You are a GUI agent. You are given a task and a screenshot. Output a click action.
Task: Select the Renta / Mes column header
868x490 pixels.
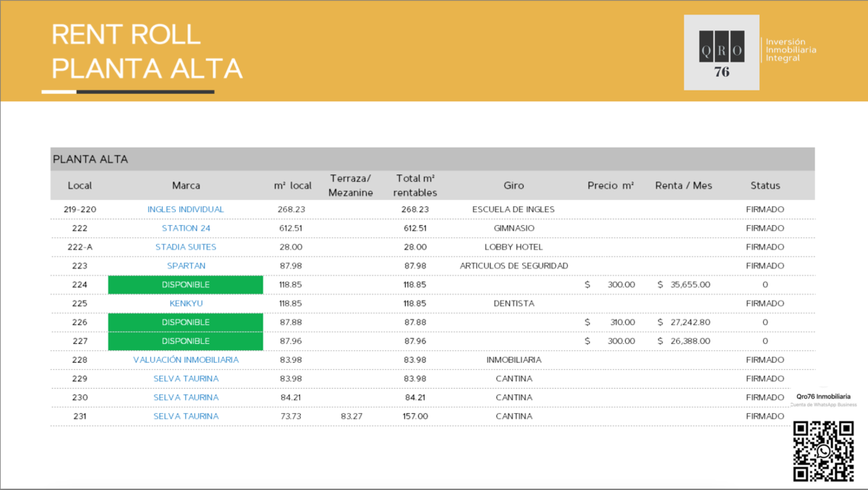pos(683,185)
